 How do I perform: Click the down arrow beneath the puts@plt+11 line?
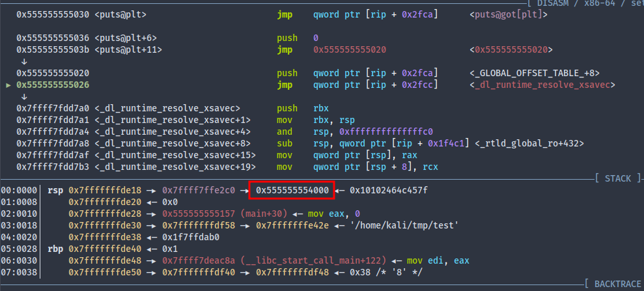[x=24, y=61]
